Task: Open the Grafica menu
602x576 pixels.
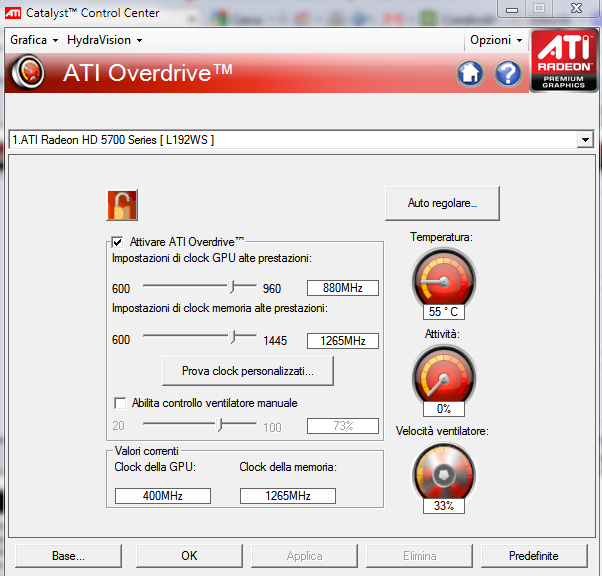Action: click(x=34, y=40)
